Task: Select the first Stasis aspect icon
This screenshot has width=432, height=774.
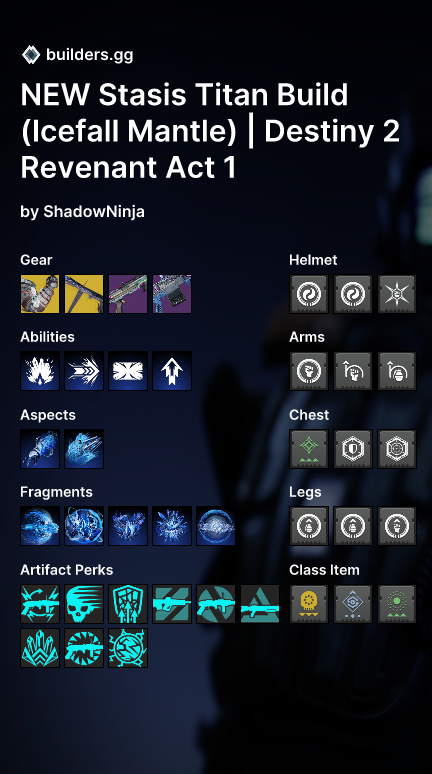Action: click(x=40, y=449)
